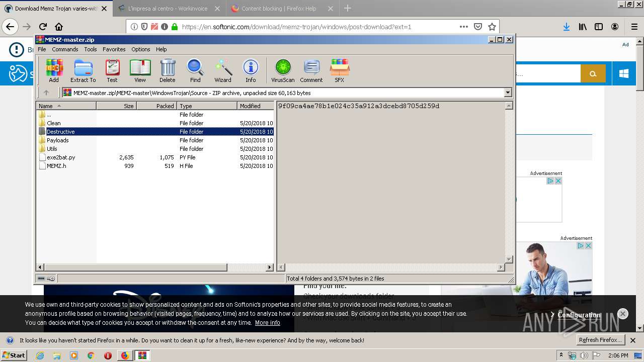Sort by the Size column header

click(116, 106)
